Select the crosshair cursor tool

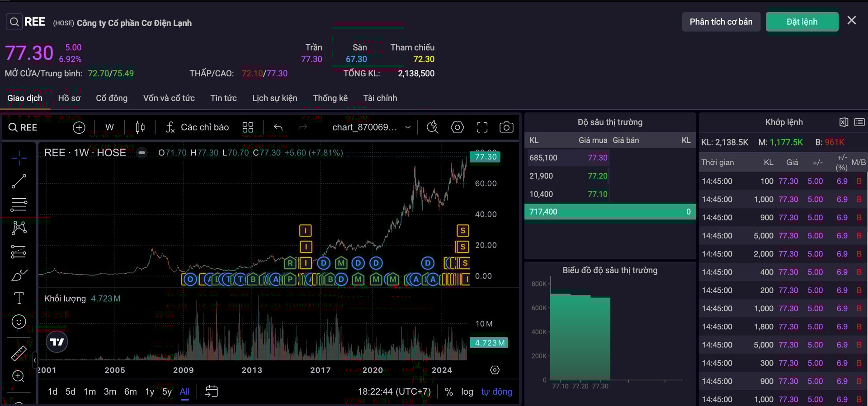pyautogui.click(x=19, y=158)
